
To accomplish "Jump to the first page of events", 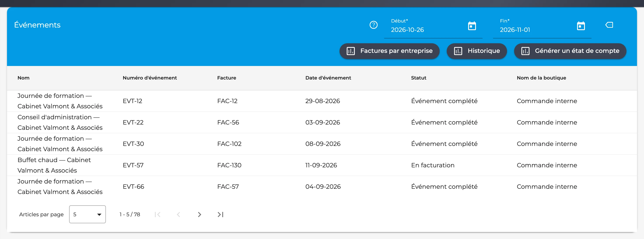I will tap(157, 215).
